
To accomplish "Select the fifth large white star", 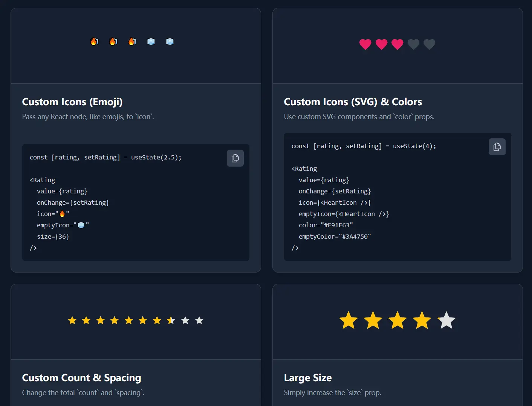I will 446,320.
